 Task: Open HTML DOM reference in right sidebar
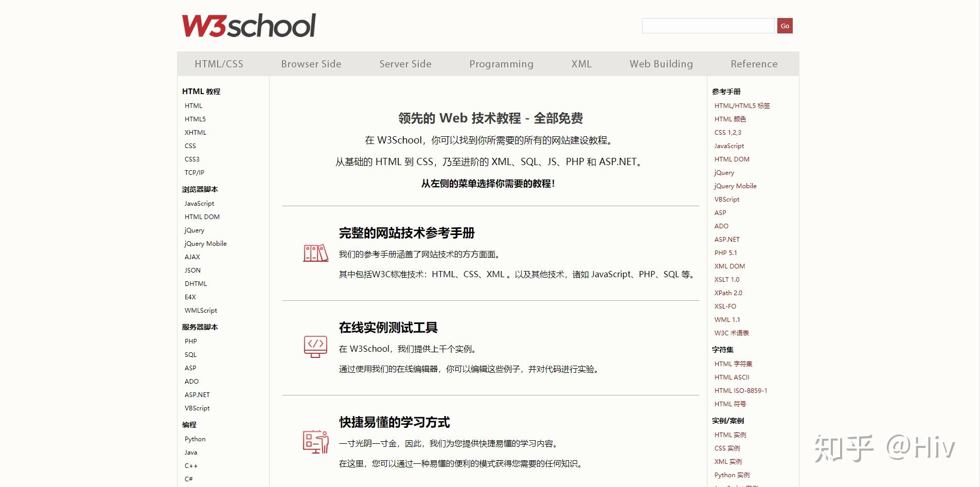point(732,159)
